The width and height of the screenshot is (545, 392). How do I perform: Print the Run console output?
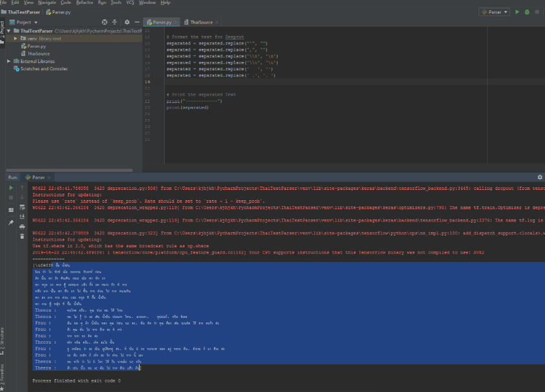pos(23,227)
